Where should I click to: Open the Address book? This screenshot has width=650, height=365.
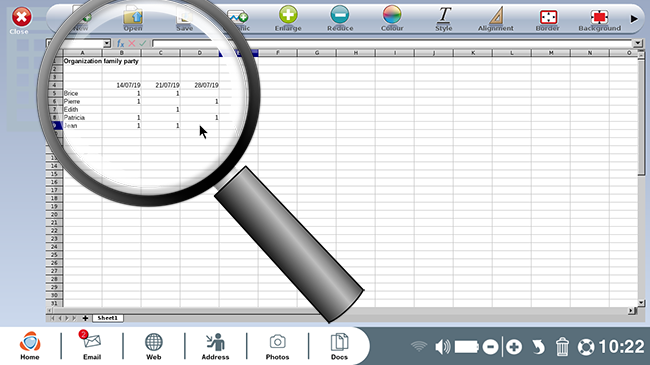coord(215,346)
